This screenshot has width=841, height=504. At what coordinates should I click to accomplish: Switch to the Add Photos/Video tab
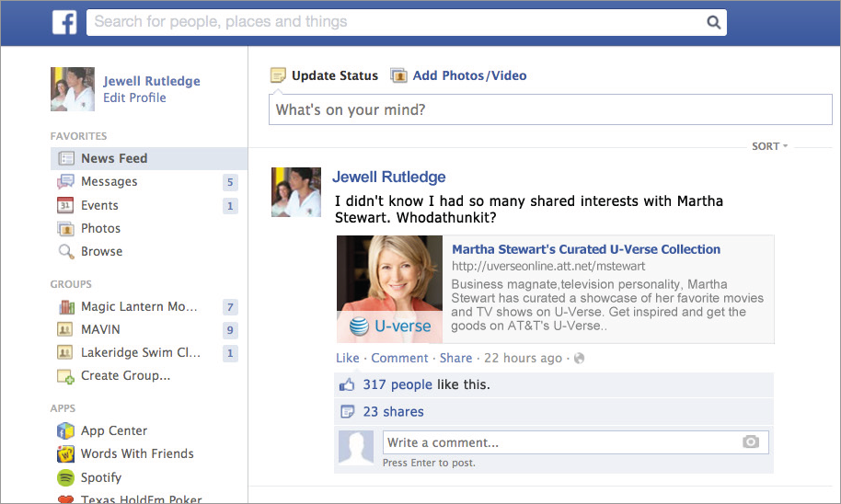tap(469, 75)
